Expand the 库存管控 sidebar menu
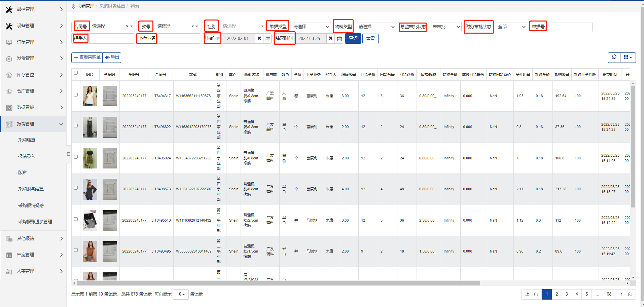 pyautogui.click(x=34, y=75)
